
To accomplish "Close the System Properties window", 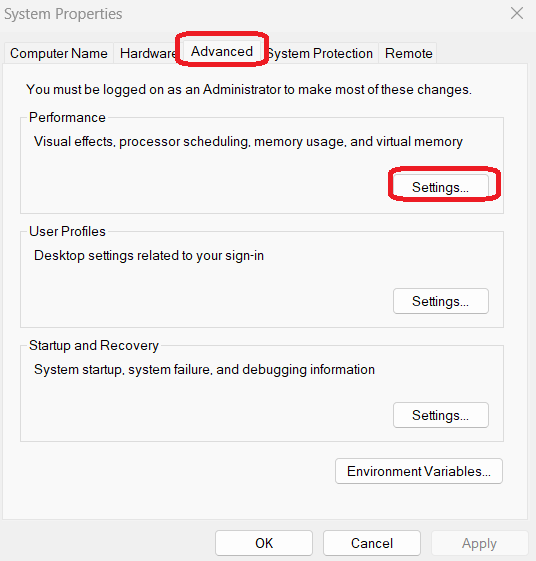I will [517, 14].
